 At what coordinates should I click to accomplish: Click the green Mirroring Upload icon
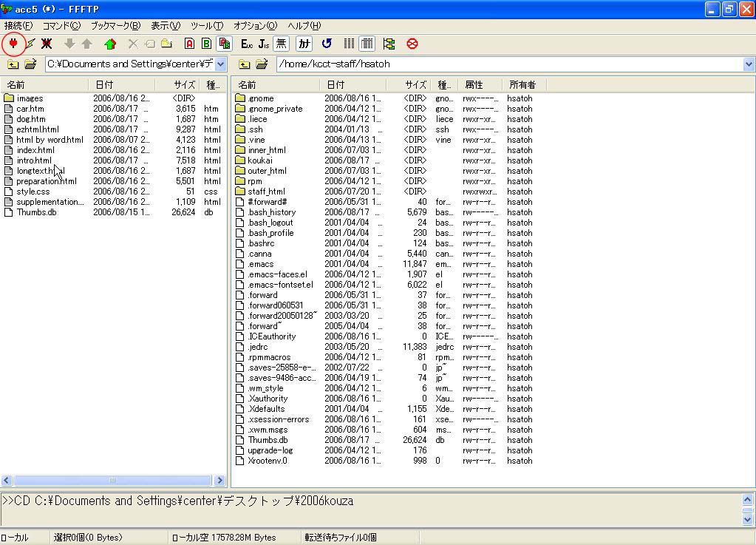pyautogui.click(x=110, y=44)
